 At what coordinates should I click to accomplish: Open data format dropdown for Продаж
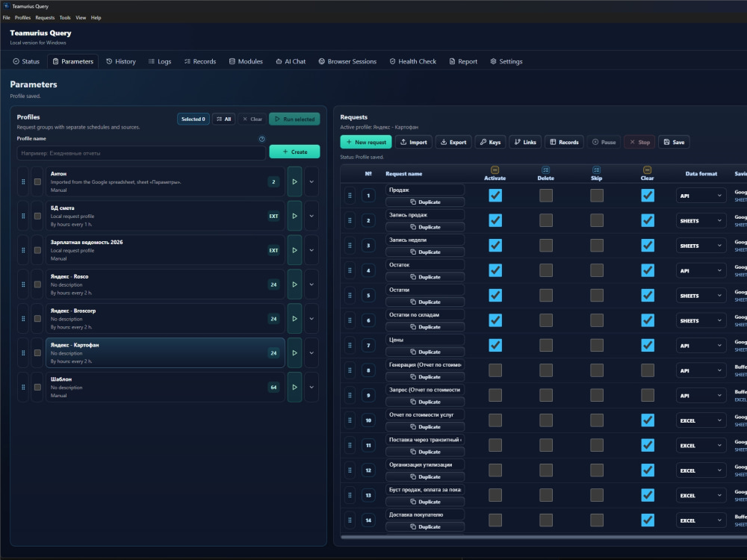click(701, 196)
